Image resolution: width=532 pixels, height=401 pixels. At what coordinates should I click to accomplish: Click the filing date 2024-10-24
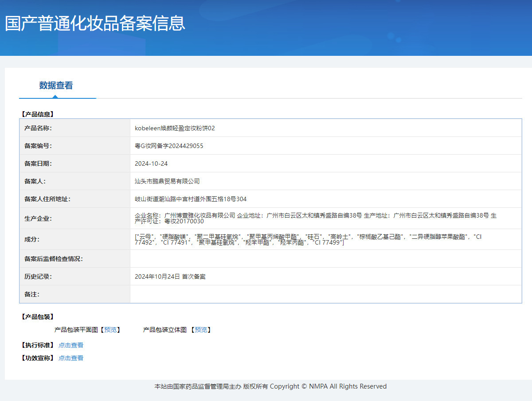(151, 164)
